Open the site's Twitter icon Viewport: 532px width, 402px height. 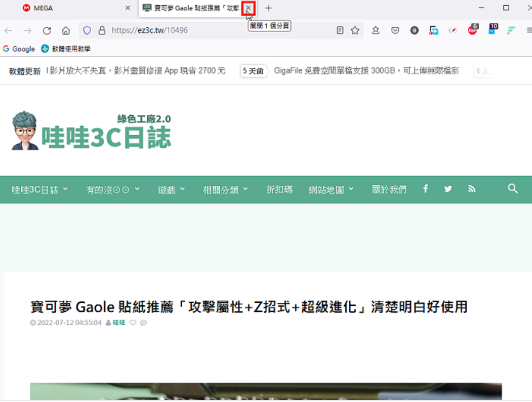coord(448,189)
